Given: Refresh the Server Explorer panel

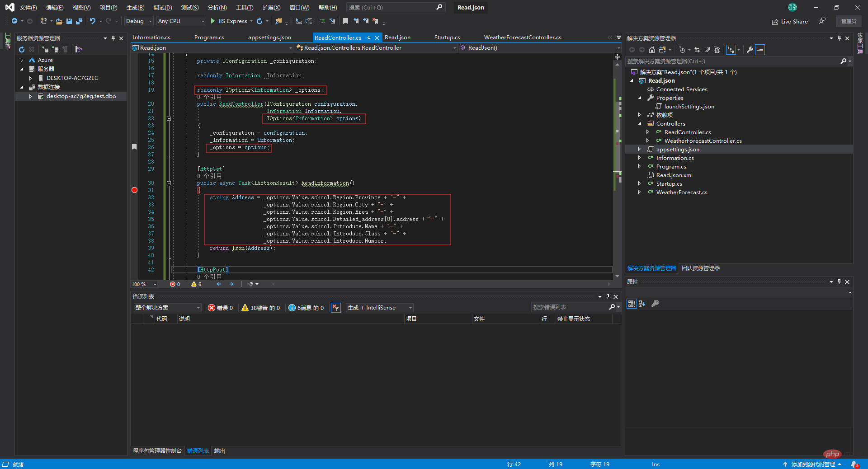Looking at the screenshot, I should click(22, 49).
